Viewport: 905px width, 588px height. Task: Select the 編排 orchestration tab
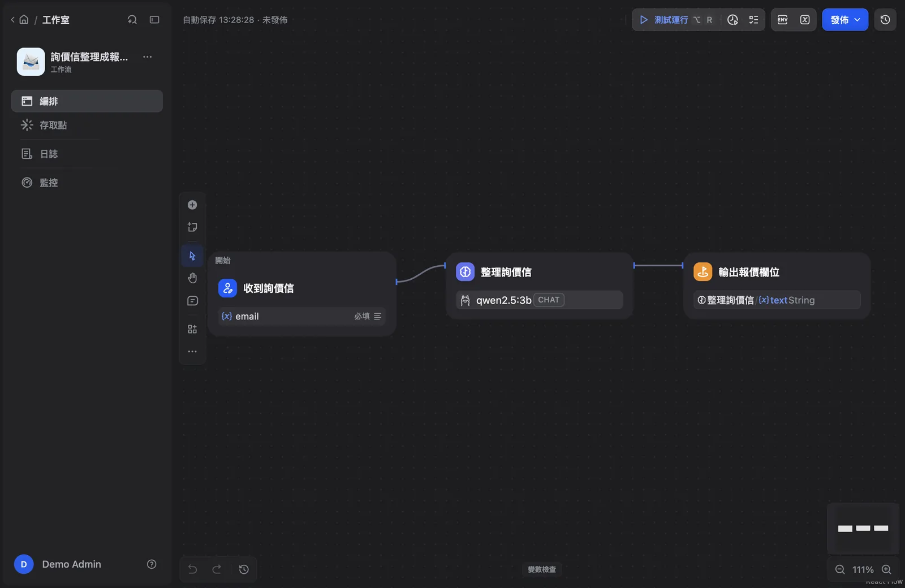[87, 101]
